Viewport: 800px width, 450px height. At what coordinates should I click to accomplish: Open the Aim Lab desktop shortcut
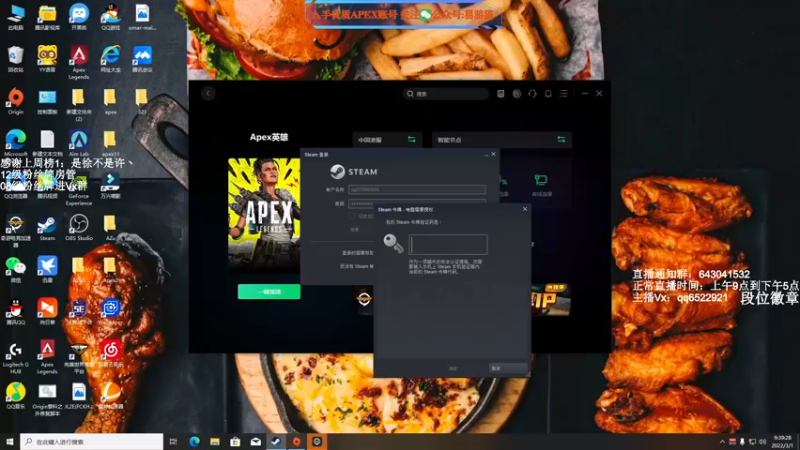79,143
